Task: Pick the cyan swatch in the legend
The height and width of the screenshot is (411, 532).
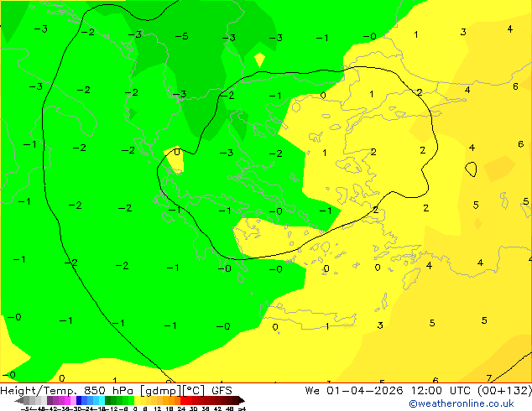Action: (x=102, y=400)
